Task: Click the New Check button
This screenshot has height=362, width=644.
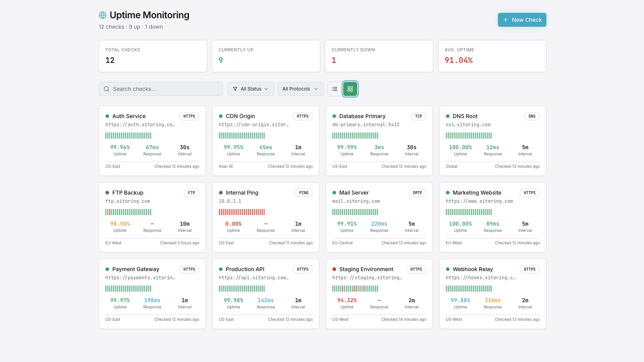Action: 522,20
